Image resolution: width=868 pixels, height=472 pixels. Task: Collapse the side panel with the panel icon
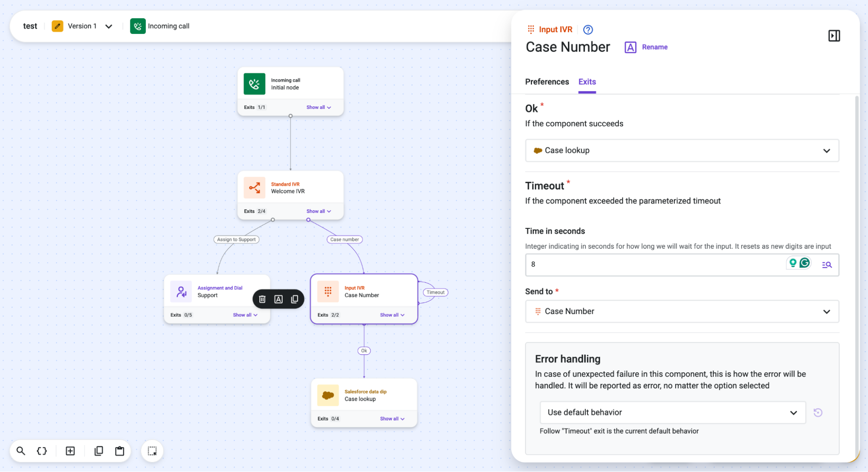(834, 36)
